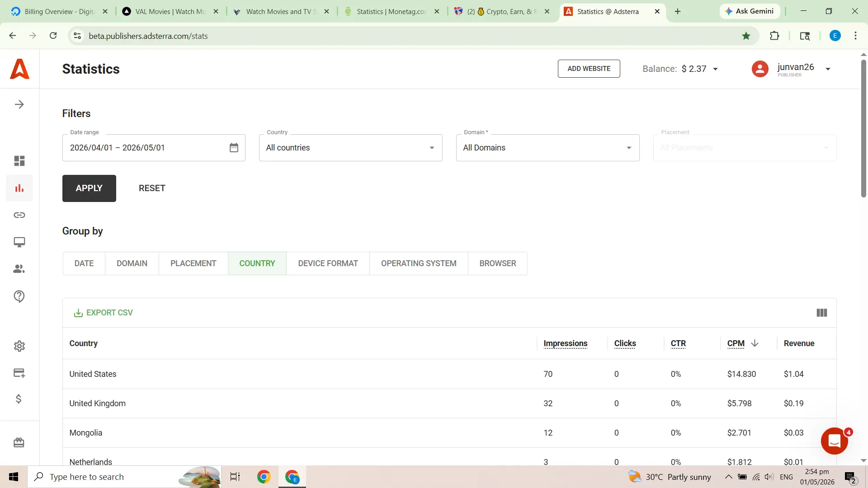Open the monitor icon in sidebar

tap(19, 242)
